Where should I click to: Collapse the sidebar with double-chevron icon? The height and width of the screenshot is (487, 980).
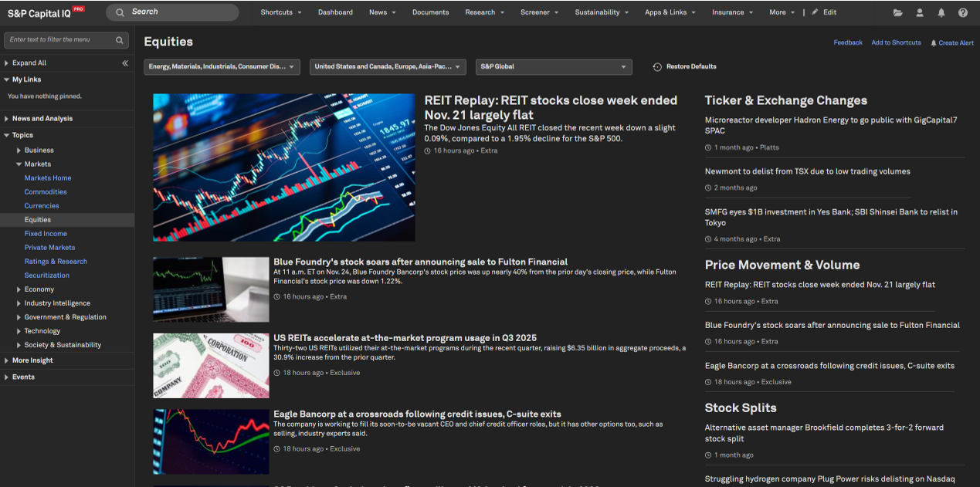click(125, 63)
